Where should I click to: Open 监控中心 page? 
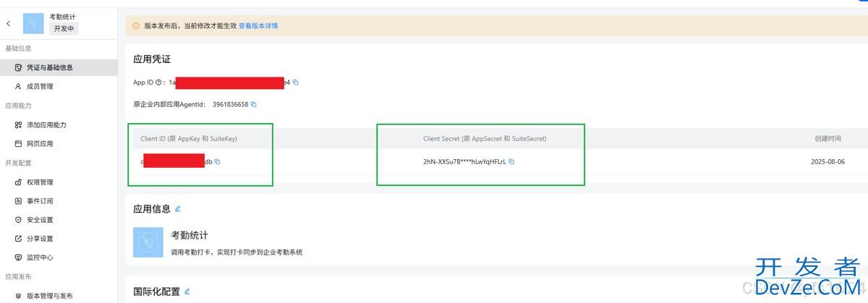[39, 257]
